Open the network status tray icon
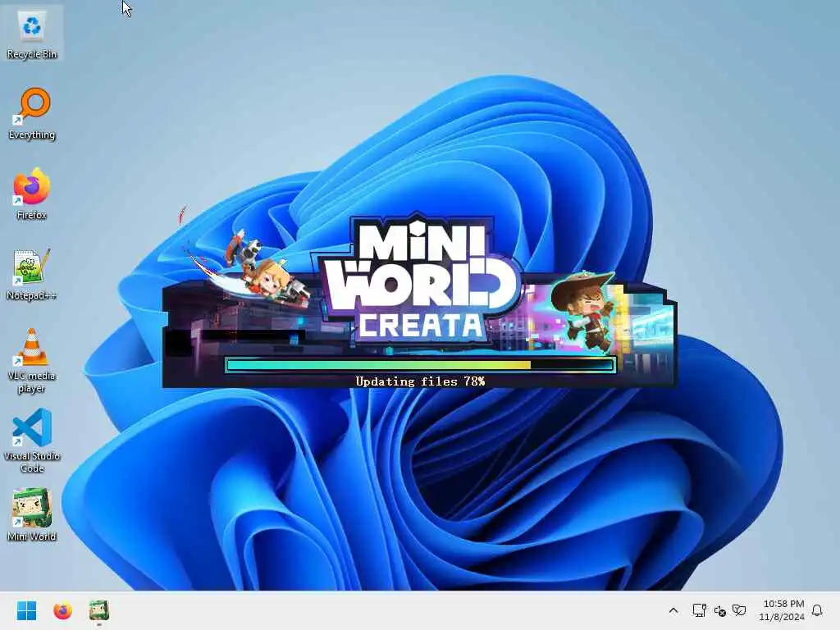 click(x=699, y=610)
